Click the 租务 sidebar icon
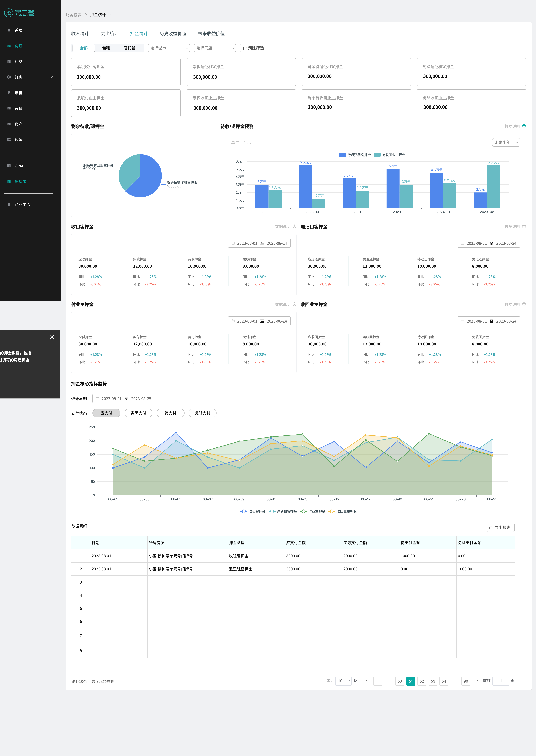The image size is (536, 756). click(x=9, y=62)
